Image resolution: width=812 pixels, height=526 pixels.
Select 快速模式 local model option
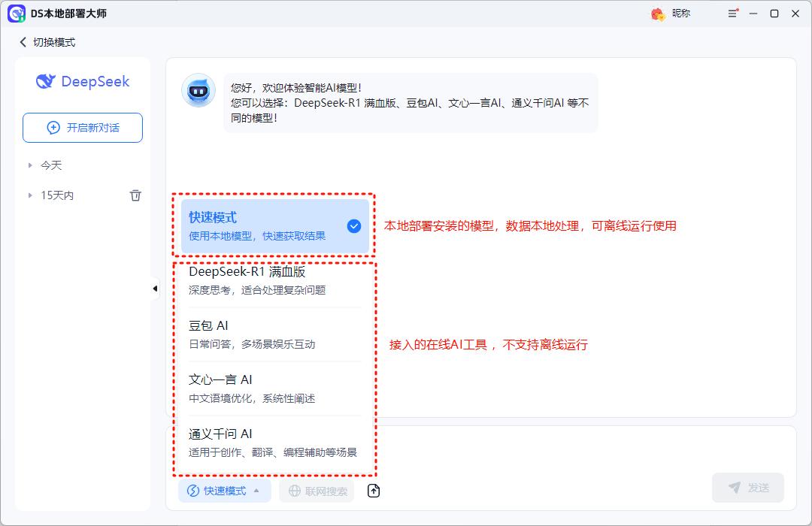tap(275, 226)
